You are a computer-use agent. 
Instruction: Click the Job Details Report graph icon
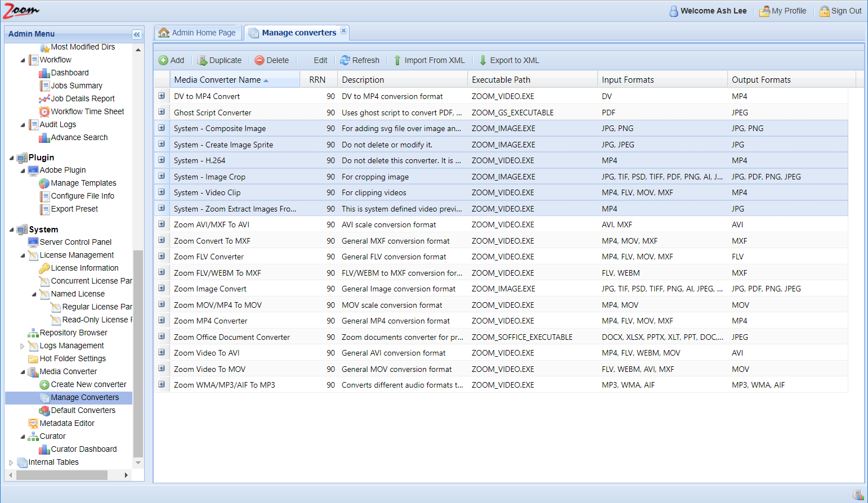click(x=44, y=99)
